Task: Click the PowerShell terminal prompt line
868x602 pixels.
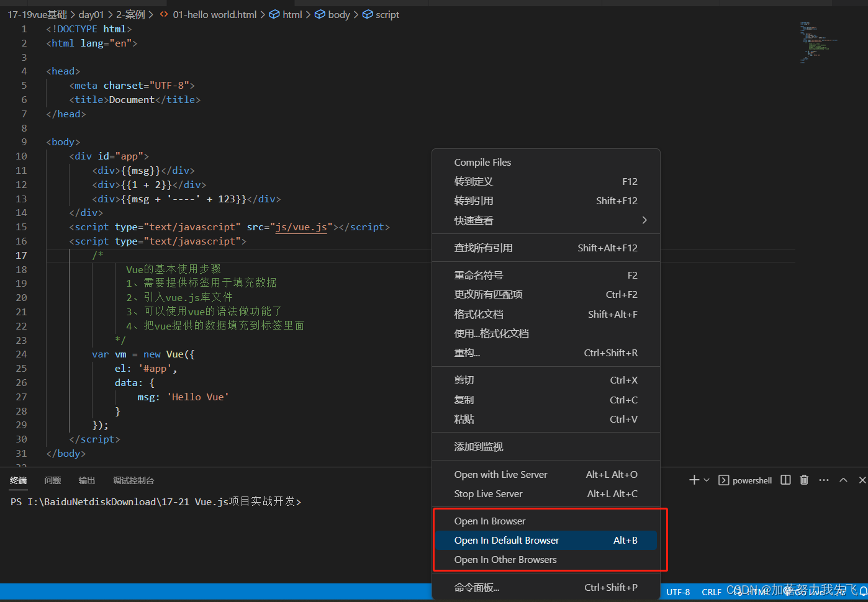Action: coord(155,501)
